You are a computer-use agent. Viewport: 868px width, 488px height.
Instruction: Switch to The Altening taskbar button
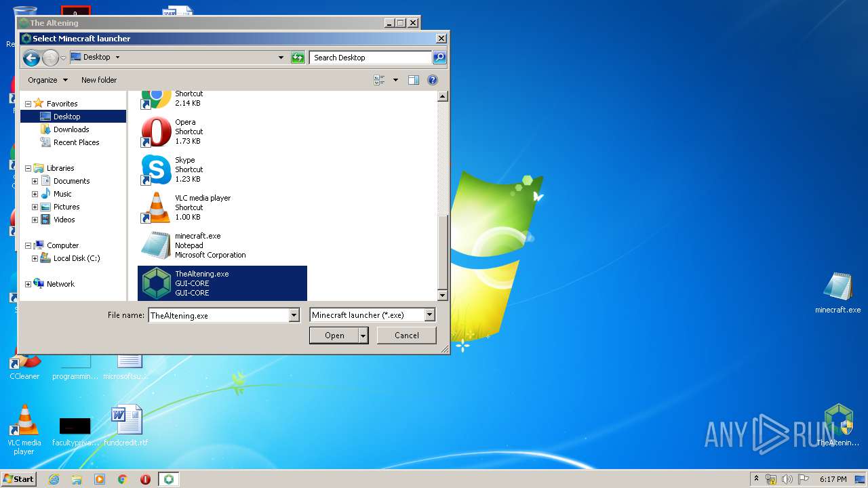pyautogui.click(x=168, y=479)
